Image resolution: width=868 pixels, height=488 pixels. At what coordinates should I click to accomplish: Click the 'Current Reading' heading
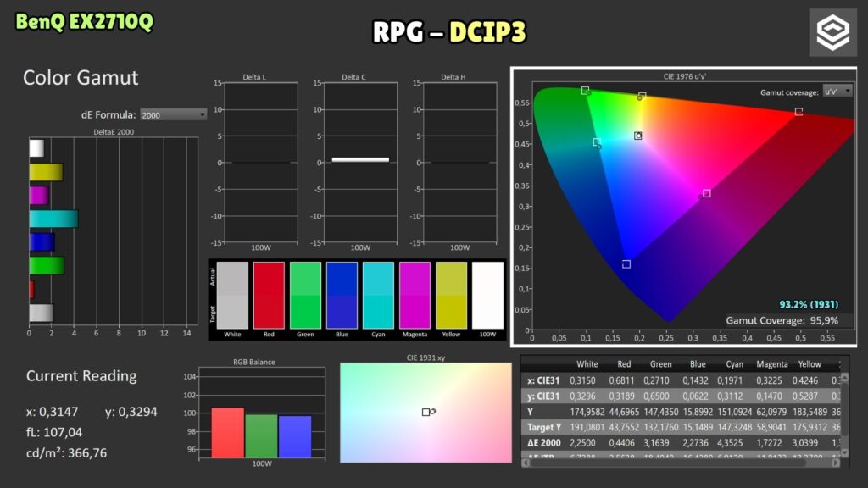pos(81,375)
